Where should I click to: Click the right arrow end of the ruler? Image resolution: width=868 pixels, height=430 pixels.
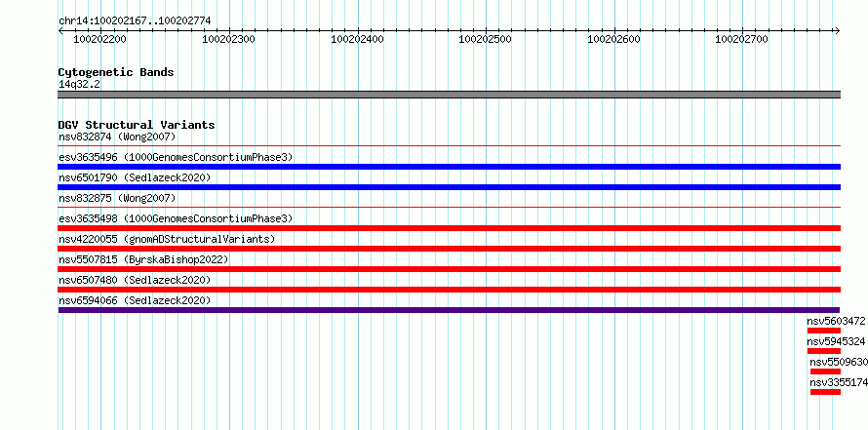(x=837, y=30)
